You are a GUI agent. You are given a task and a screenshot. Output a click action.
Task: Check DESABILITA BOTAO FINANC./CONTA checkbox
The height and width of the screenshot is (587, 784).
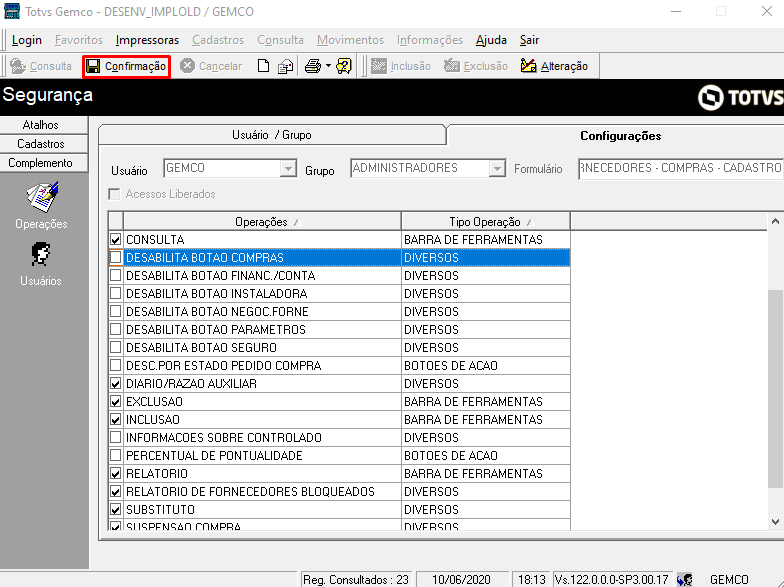click(x=116, y=276)
